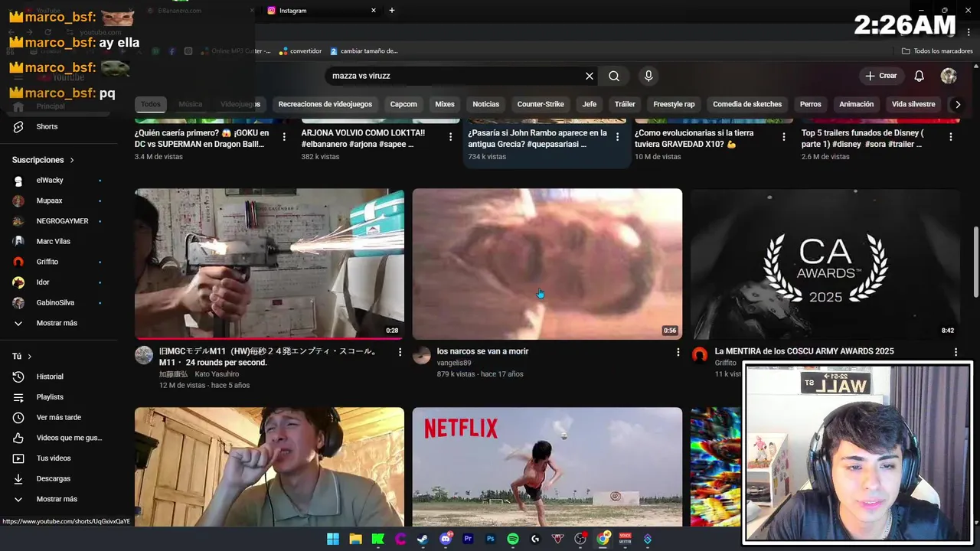The width and height of the screenshot is (980, 551).
Task: Open a new browser tab with plus
Action: click(x=392, y=11)
